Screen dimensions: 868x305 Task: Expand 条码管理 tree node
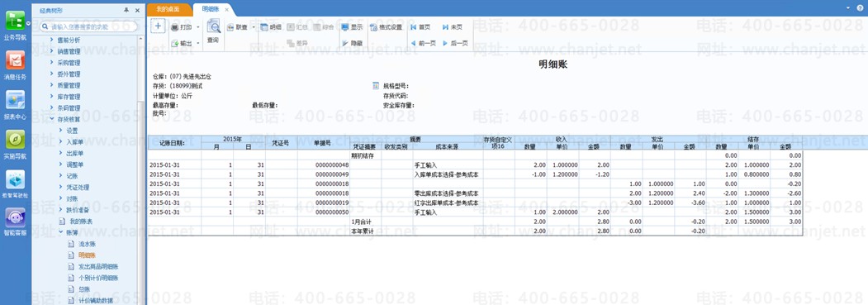tap(52, 108)
